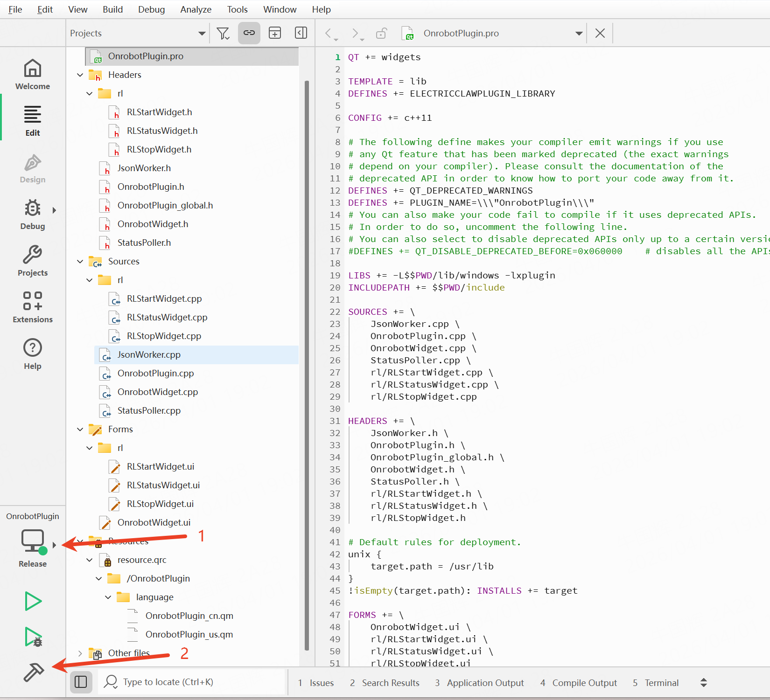Viewport: 770px width, 700px height.
Task: Open JsonWorker.h header
Action: point(144,168)
